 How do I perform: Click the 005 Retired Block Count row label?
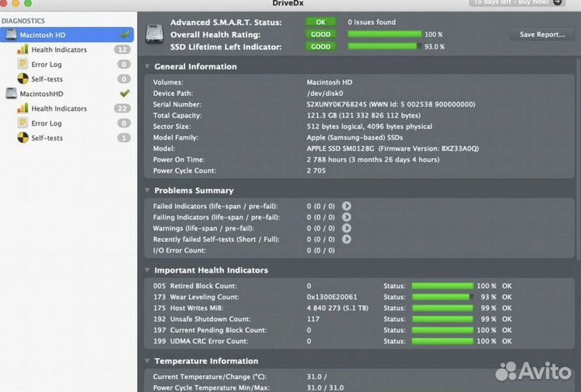tap(195, 286)
